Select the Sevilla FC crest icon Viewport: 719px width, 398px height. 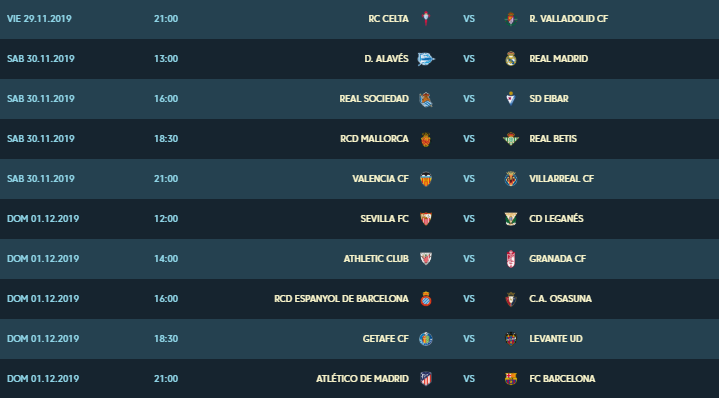tap(426, 219)
